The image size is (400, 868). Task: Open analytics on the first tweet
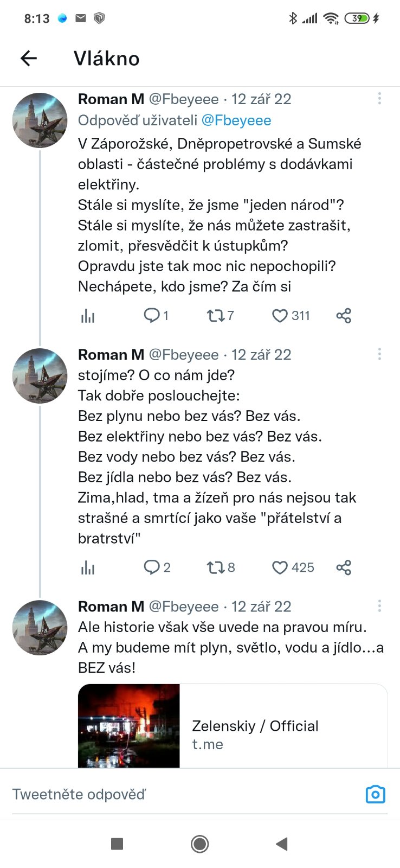87,316
